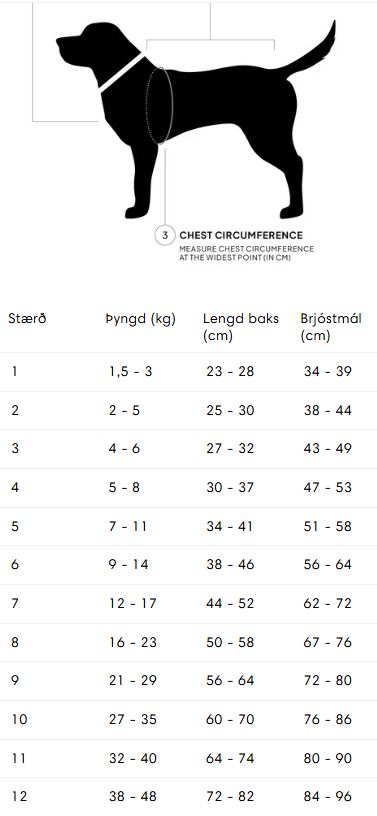Click back length value 50 - 58
The height and width of the screenshot is (816, 377).
[231, 642]
